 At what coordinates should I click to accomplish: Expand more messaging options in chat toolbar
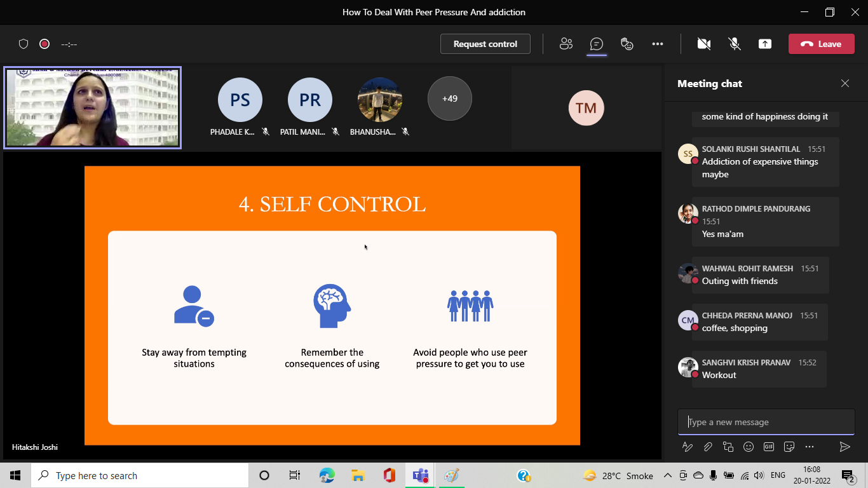pos(810,447)
